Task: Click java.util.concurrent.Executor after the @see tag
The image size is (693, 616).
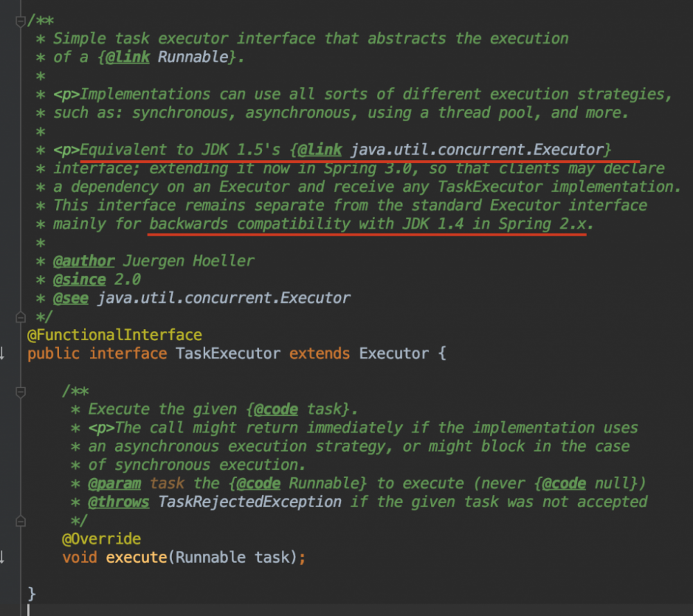Action: (223, 298)
